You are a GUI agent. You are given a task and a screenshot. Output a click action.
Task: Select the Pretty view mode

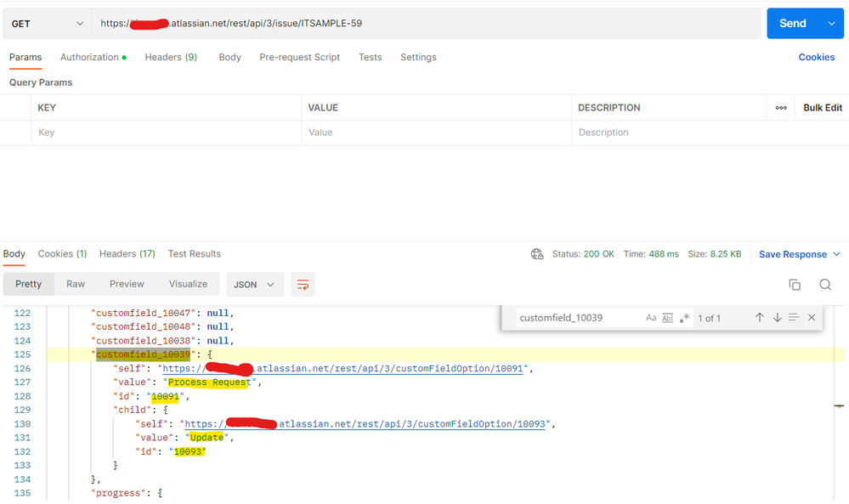[28, 284]
